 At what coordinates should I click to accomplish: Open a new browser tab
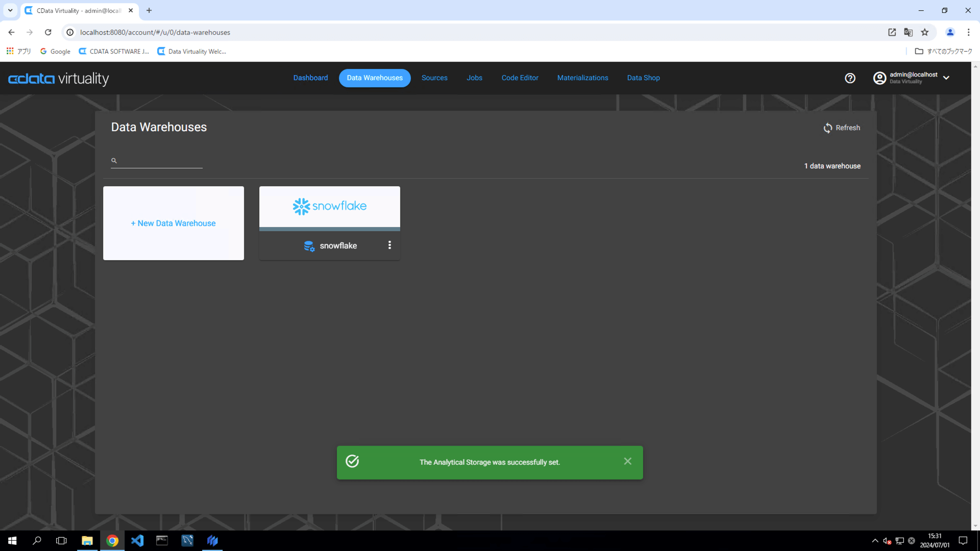click(x=149, y=10)
